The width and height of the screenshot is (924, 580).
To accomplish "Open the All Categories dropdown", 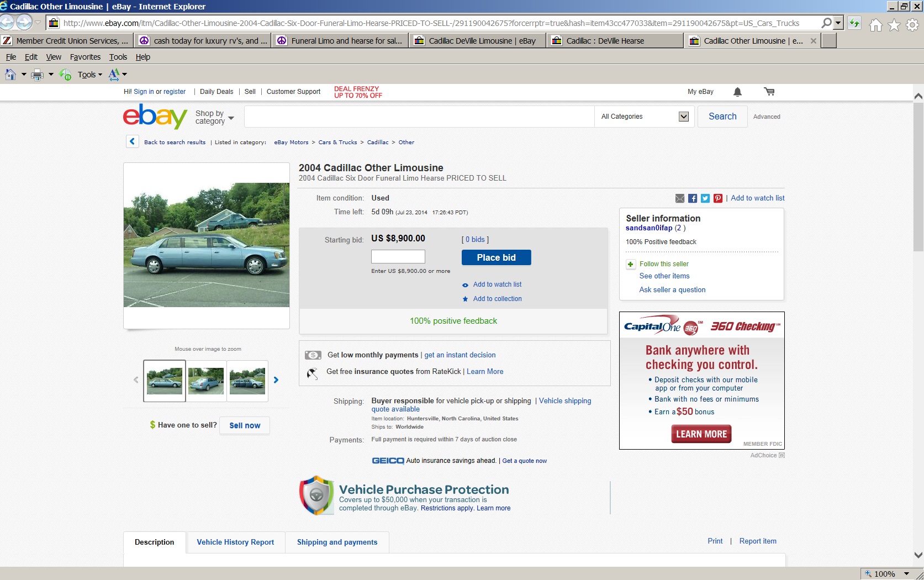I will [644, 117].
